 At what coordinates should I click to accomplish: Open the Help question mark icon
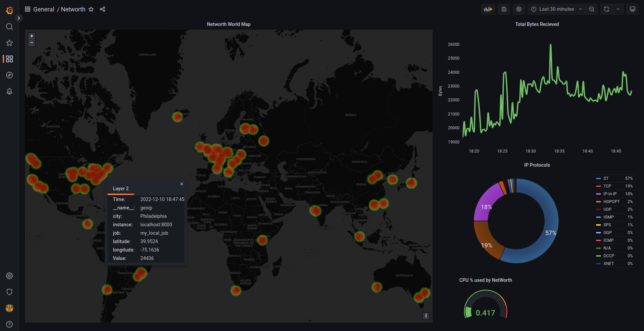click(x=9, y=324)
